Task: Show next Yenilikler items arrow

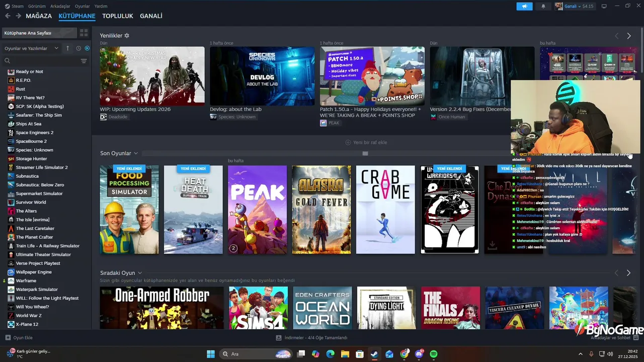Action: click(628, 36)
